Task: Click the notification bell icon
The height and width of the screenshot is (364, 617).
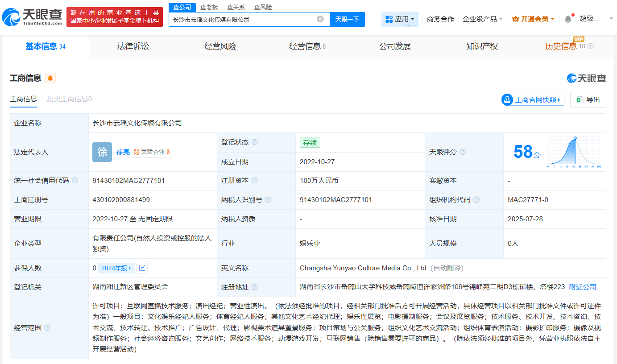Action: pyautogui.click(x=567, y=18)
